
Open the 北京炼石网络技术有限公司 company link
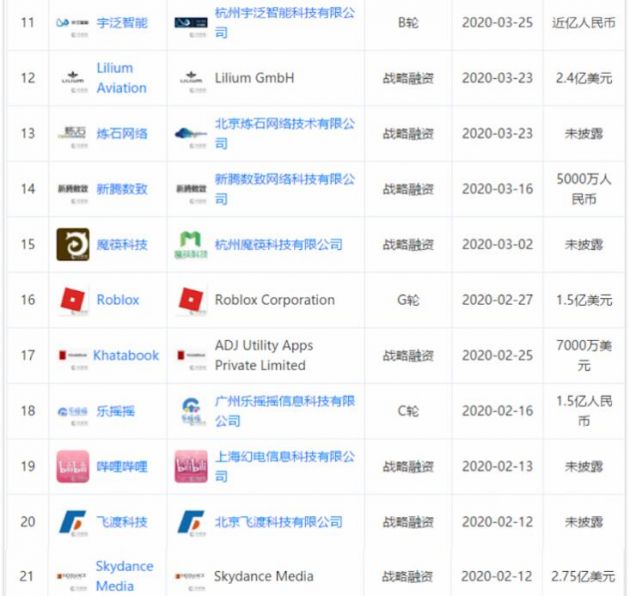(x=284, y=133)
